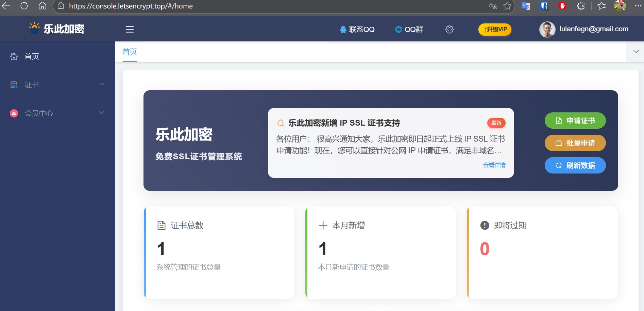Select 首页 in the left sidebar
The width and height of the screenshot is (644, 311).
coord(32,56)
